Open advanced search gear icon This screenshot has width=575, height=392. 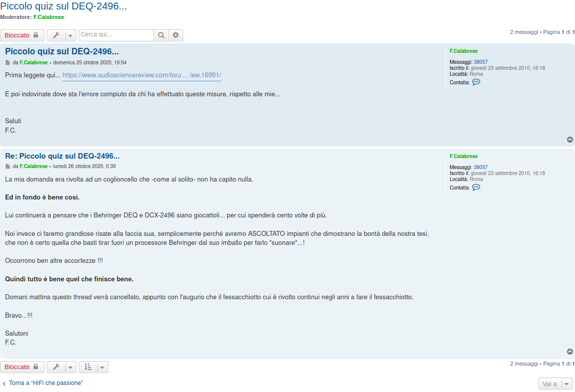tap(176, 35)
